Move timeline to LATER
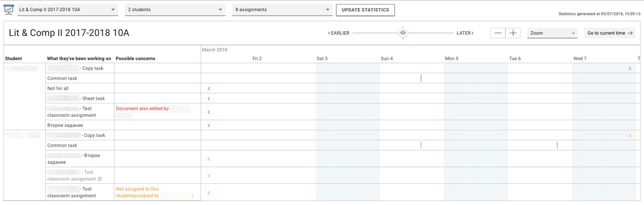 pos(465,33)
